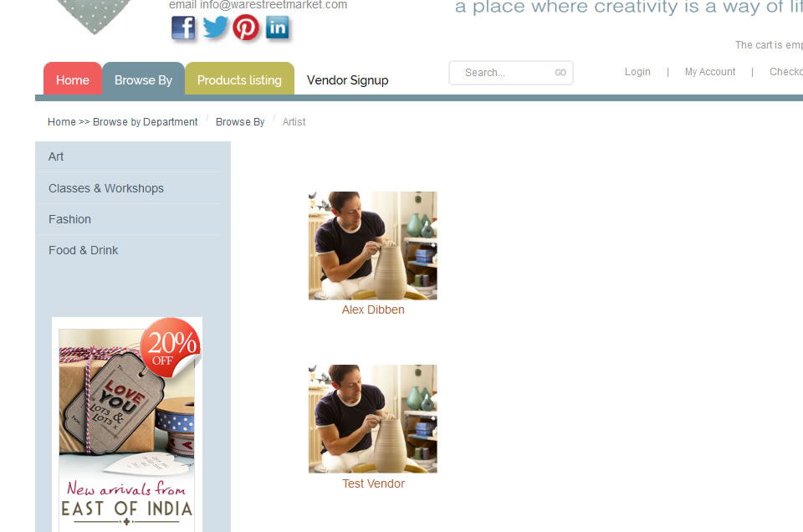Choose the Food & Drink category
The width and height of the screenshot is (803, 532).
(x=129, y=250)
